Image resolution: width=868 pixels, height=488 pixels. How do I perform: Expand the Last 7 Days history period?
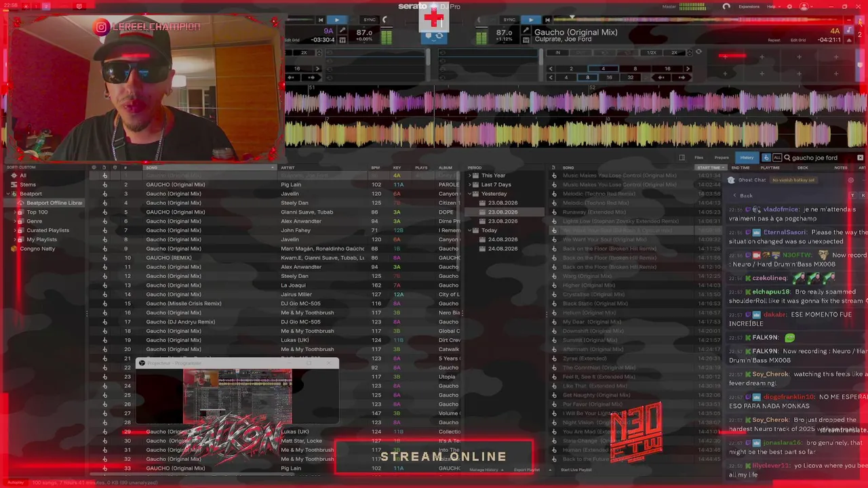[470, 184]
